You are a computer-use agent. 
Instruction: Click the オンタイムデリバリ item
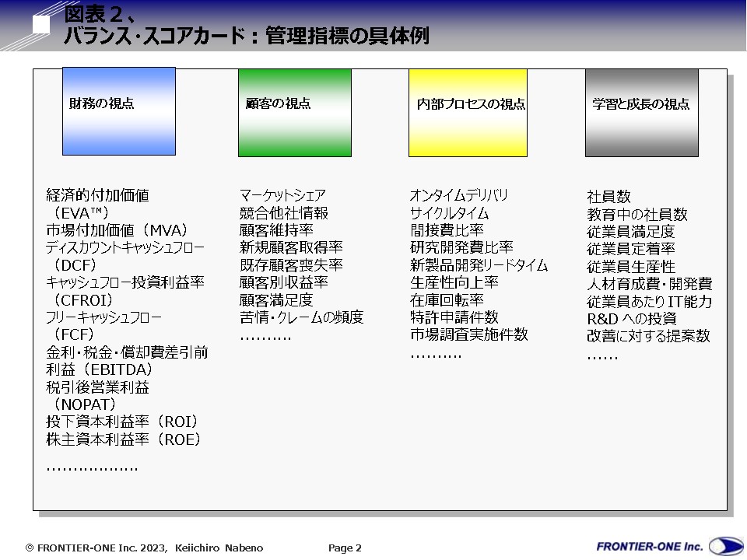point(459,195)
